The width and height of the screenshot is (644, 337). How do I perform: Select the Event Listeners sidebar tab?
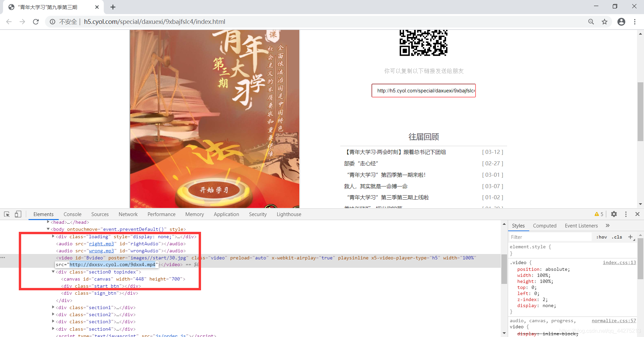coord(581,226)
